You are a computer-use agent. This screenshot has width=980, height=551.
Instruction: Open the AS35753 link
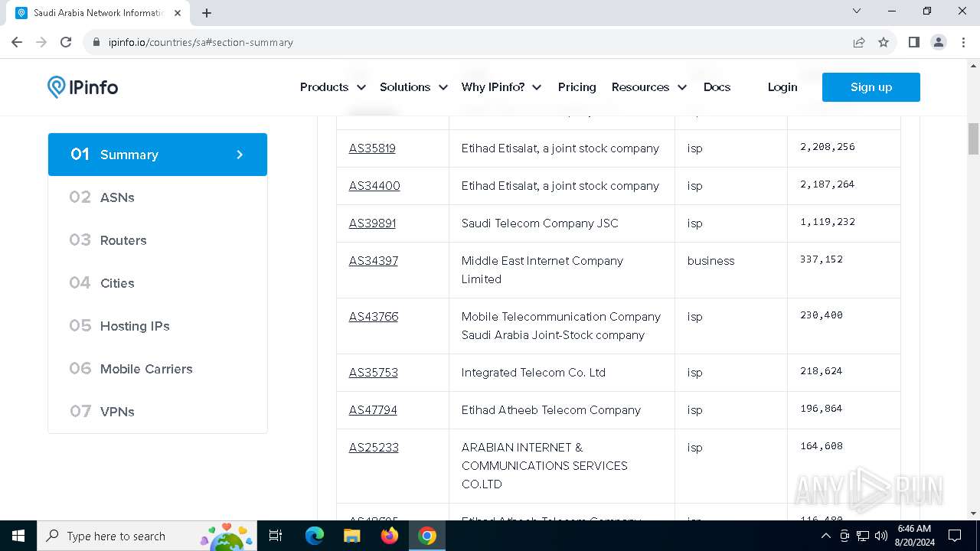374,373
